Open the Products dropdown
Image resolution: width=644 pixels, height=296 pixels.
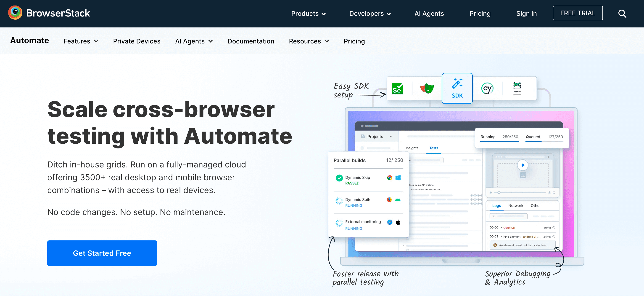tap(308, 13)
